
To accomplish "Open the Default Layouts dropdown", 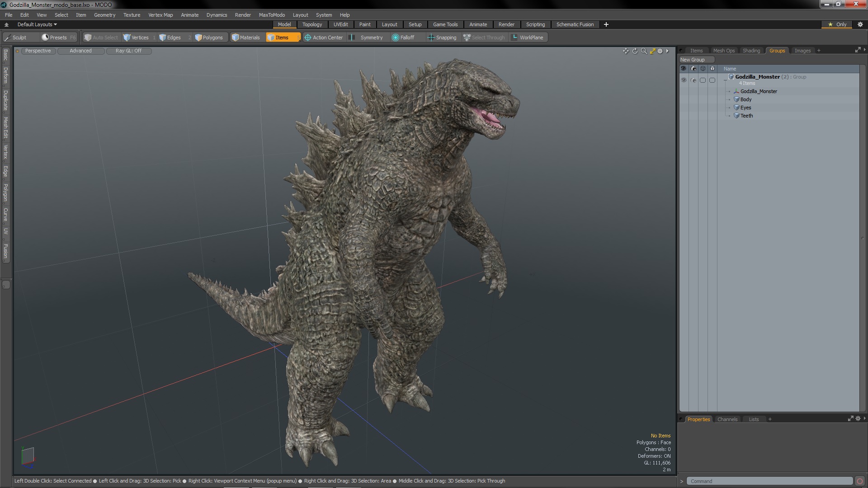I will coord(37,24).
